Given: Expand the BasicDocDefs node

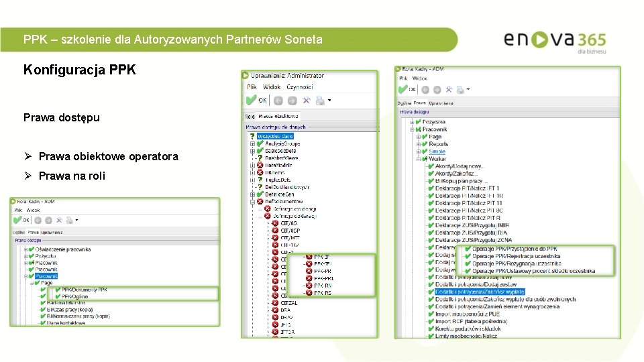Looking at the screenshot, I should 253,151.
